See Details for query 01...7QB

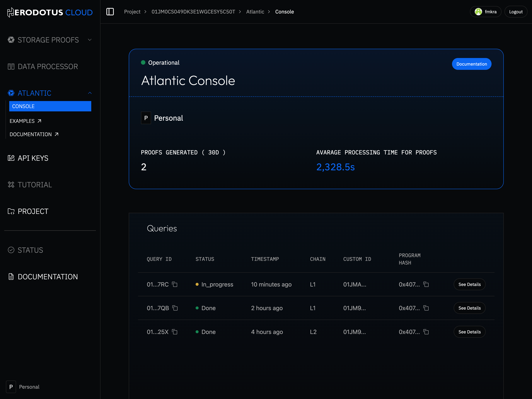[x=469, y=308]
